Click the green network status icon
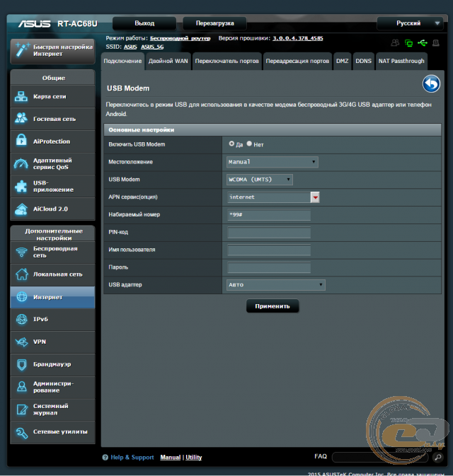Image resolution: width=453 pixels, height=476 pixels. point(408,43)
